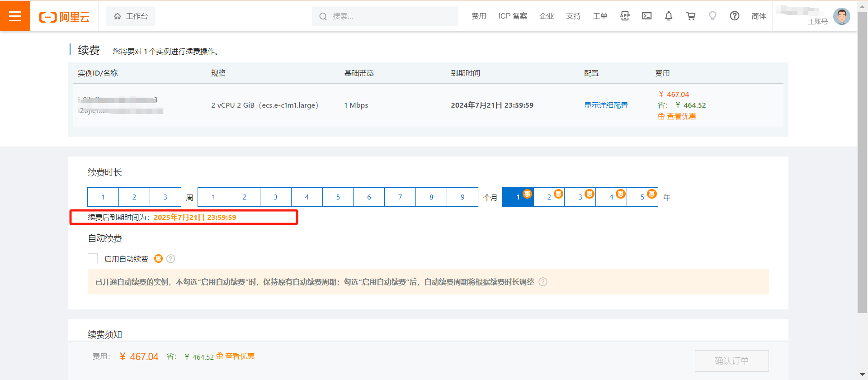The image size is (868, 380).
Task: Select 4 months renewal duration
Action: 307,197
